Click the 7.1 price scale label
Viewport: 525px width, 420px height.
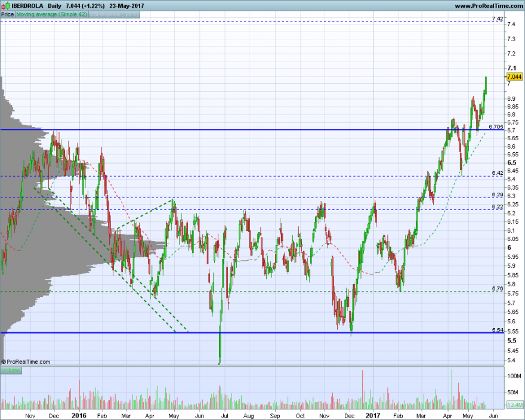[x=512, y=69]
